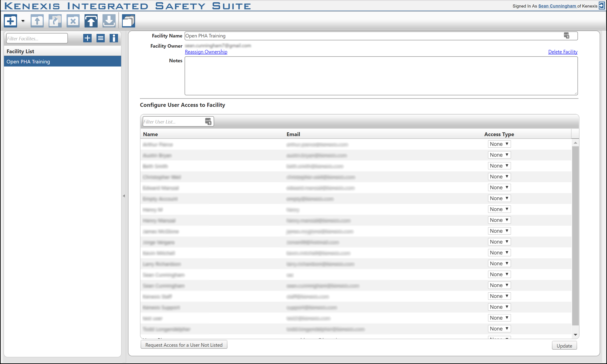Click the plus icon in the Facility List panel

[87, 38]
